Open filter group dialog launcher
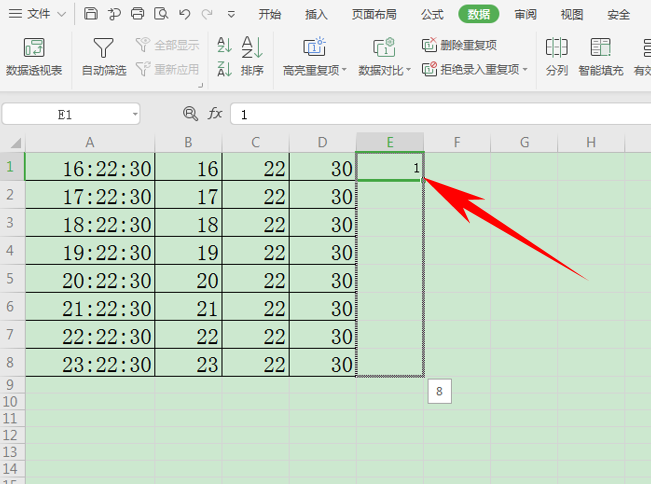Viewport: 651px width, 484px height. [201, 85]
